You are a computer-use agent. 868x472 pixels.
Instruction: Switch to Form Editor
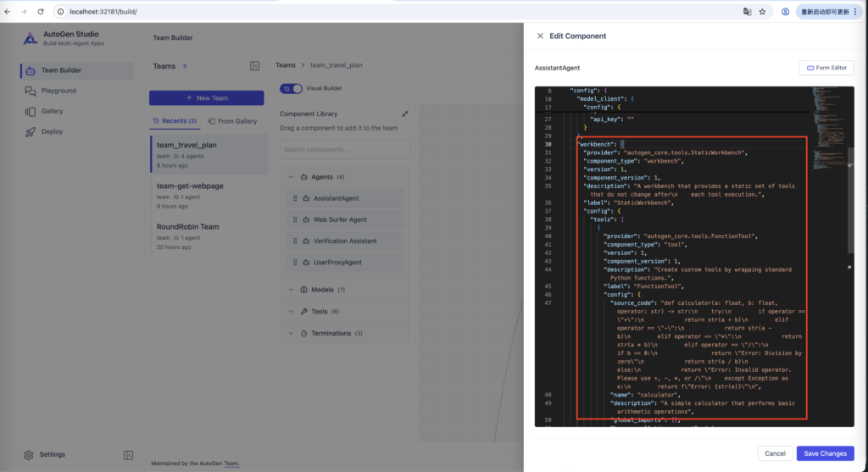click(x=826, y=68)
